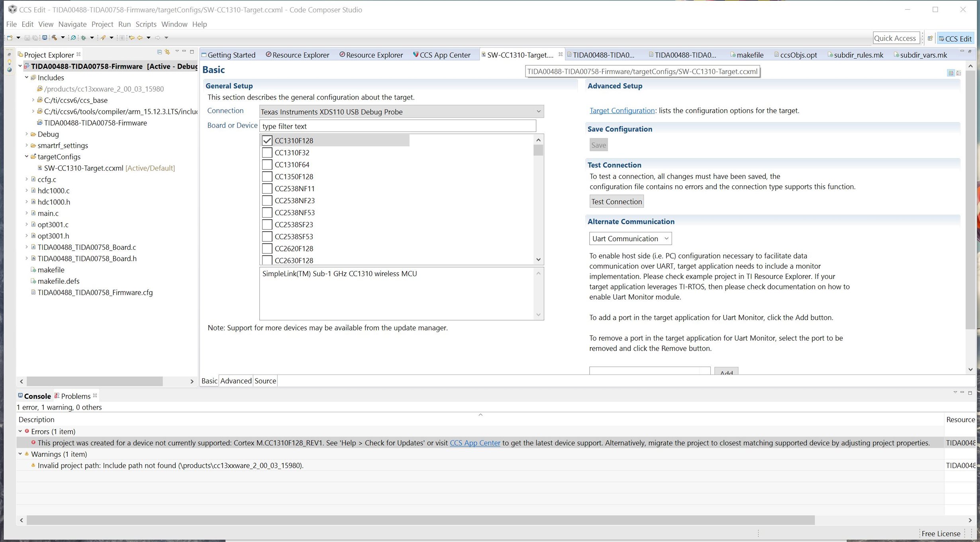
Task: Open the Project menu
Action: click(102, 24)
